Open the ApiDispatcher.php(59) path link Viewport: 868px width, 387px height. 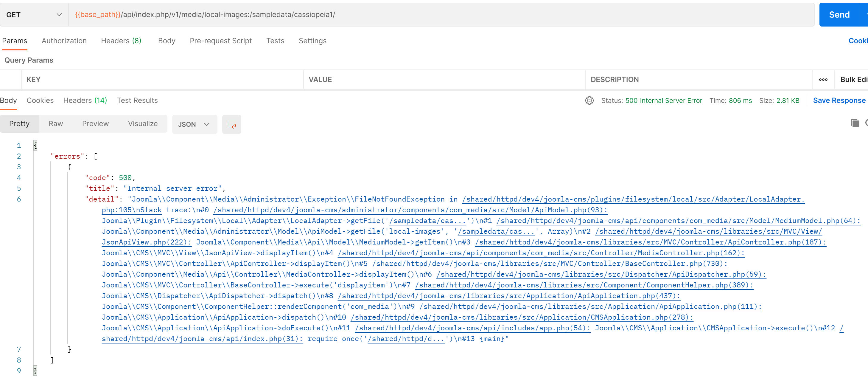(x=601, y=275)
